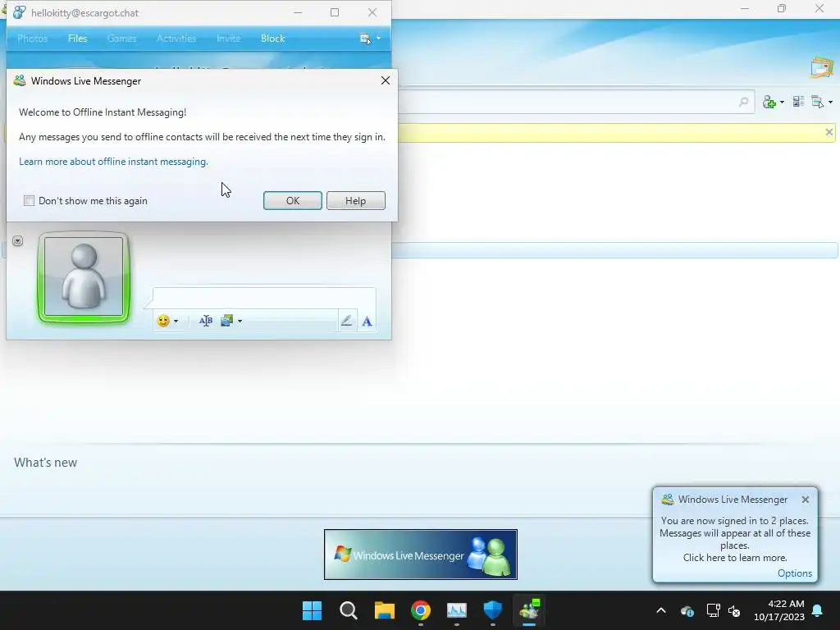
Task: Follow the Learn more about offline instant messaging link
Action: pyautogui.click(x=113, y=162)
